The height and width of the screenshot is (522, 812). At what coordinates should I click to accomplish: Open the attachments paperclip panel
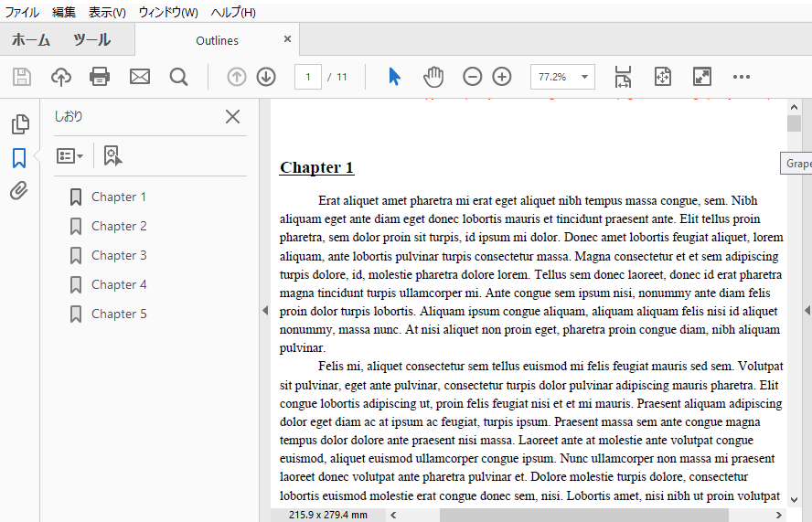(19, 191)
